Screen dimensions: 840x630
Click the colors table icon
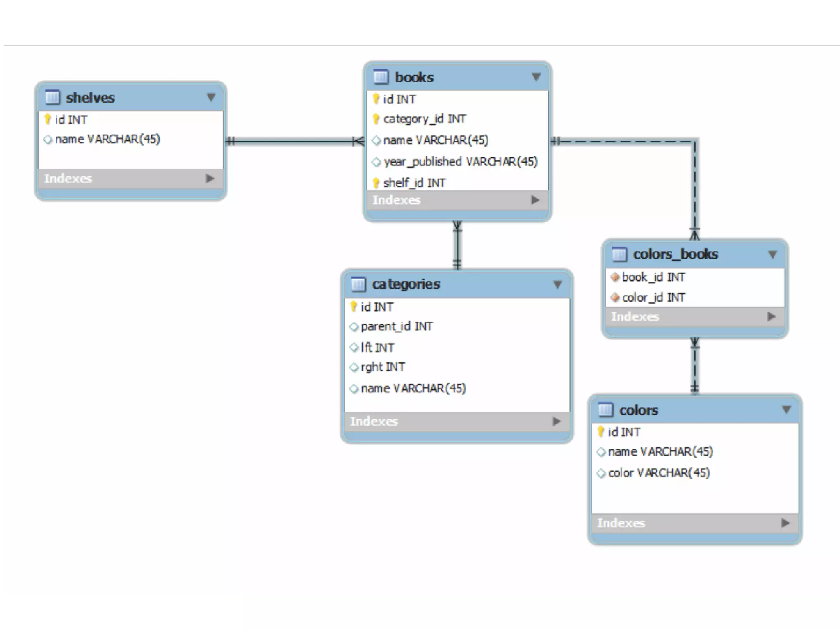[605, 410]
